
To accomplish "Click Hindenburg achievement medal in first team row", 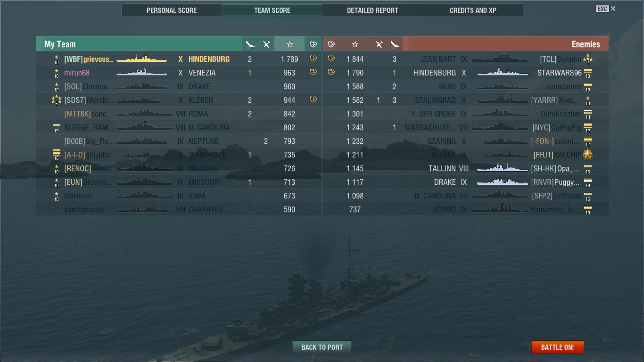I will coord(313,58).
